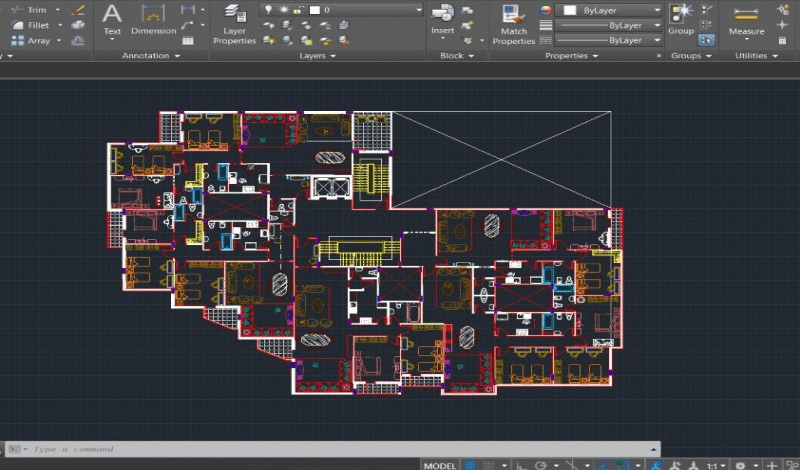800x470 pixels.
Task: Open the Insert block tool
Action: (x=442, y=19)
